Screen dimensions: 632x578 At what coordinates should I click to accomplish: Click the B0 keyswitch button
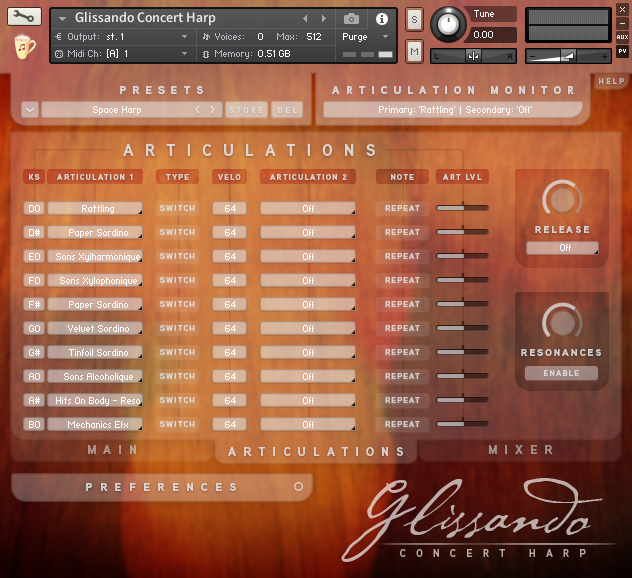pos(34,424)
